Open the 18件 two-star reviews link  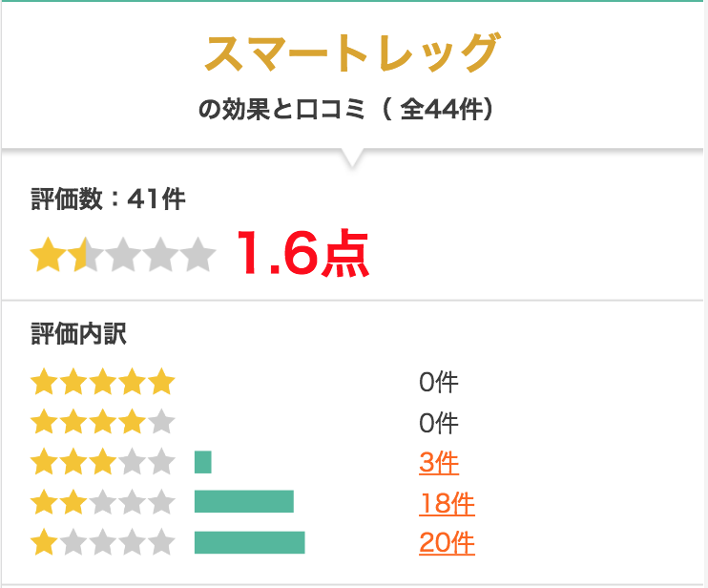(x=447, y=503)
